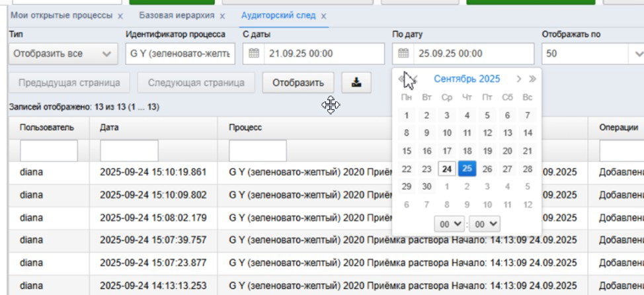This screenshot has width=644, height=295.
Task: Open the 'С даты' calendar icon
Action: (x=254, y=54)
